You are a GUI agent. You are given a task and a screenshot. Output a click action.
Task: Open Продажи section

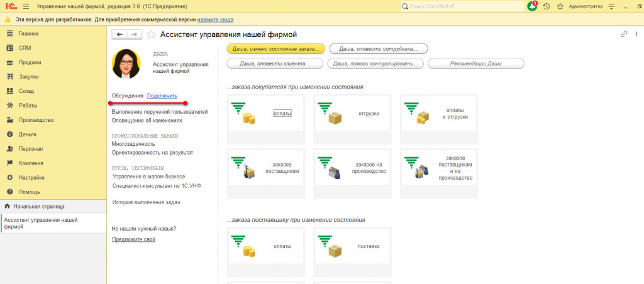[x=30, y=62]
